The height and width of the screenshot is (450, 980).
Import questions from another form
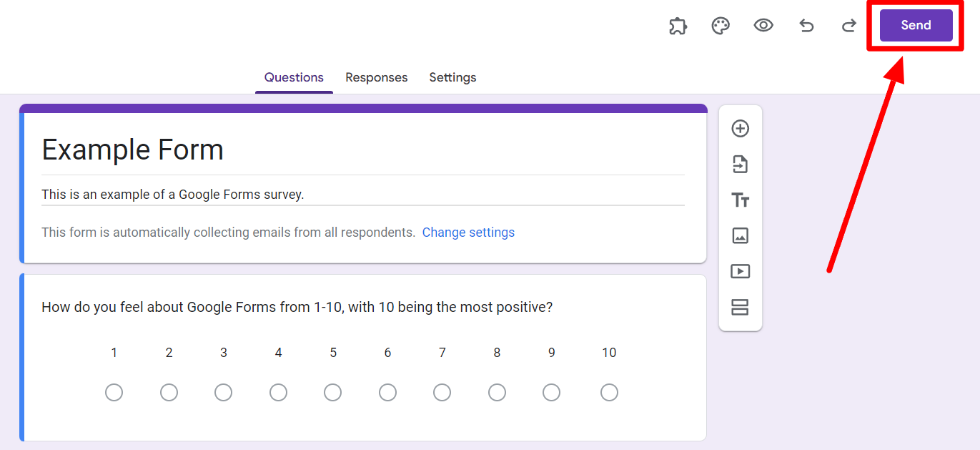741,165
